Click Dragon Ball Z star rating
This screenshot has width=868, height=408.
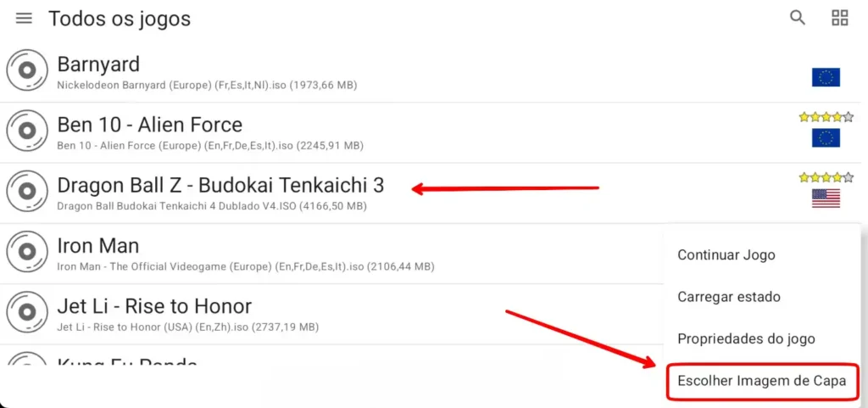point(826,177)
